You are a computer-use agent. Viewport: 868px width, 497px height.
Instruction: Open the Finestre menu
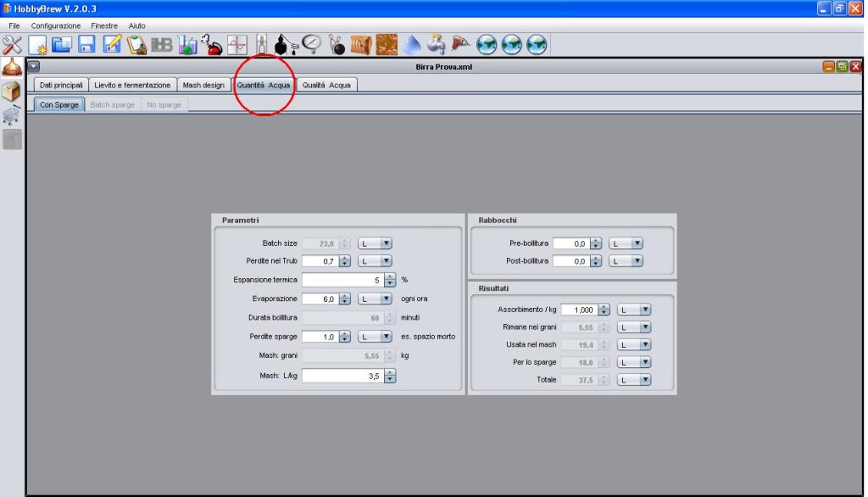point(104,25)
